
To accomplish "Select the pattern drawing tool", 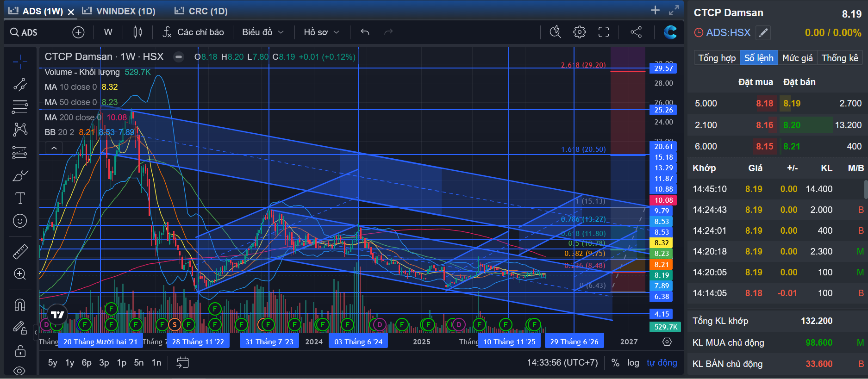I will 20,129.
